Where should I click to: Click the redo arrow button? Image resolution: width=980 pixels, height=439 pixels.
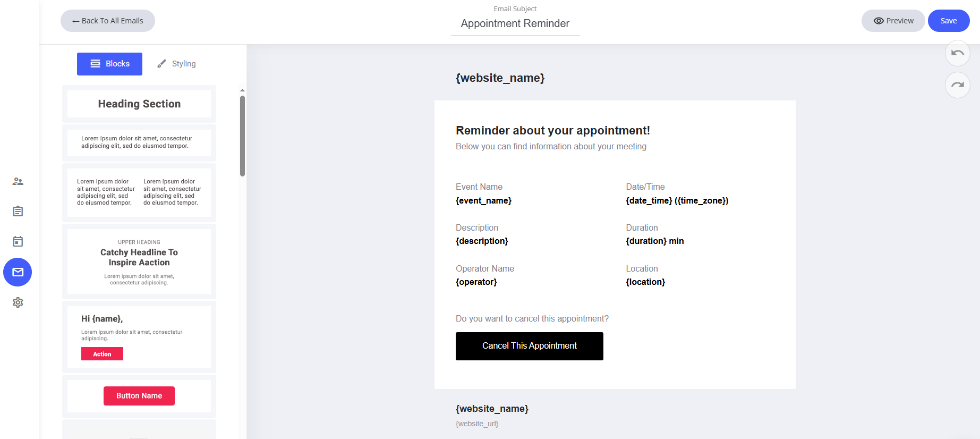click(957, 85)
